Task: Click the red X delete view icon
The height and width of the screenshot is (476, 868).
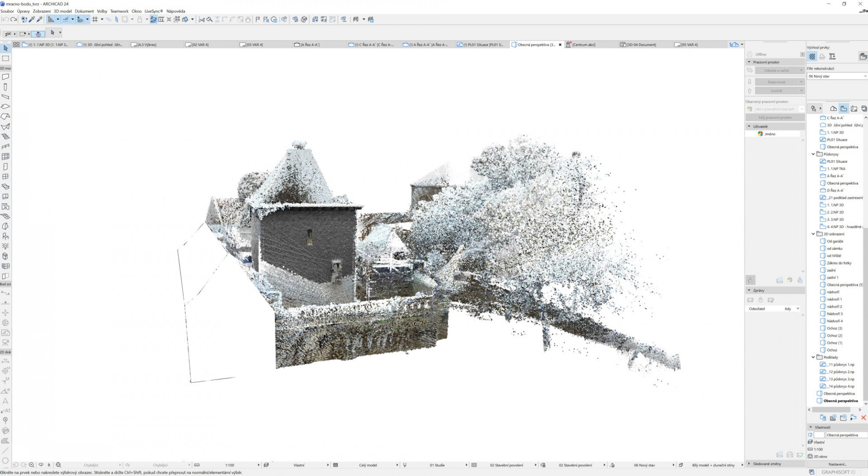Action: [x=863, y=418]
